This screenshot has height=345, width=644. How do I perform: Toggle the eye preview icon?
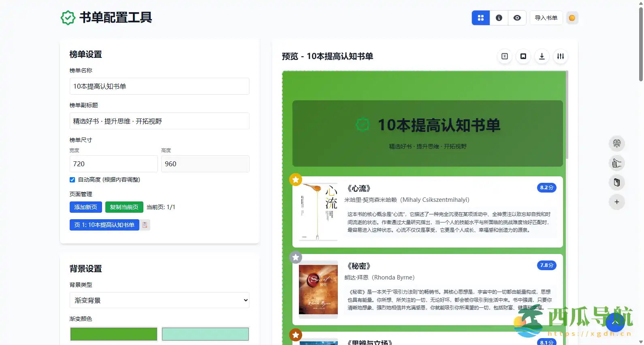(x=517, y=18)
